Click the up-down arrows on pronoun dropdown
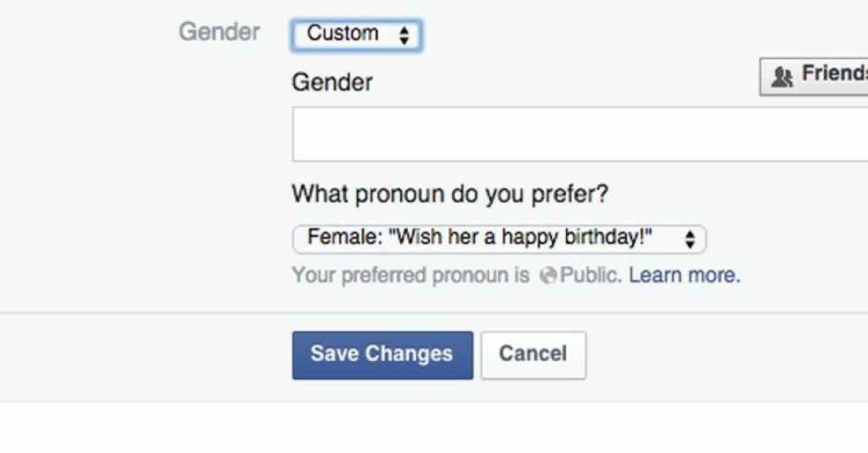This screenshot has height=453, width=868. tap(690, 239)
